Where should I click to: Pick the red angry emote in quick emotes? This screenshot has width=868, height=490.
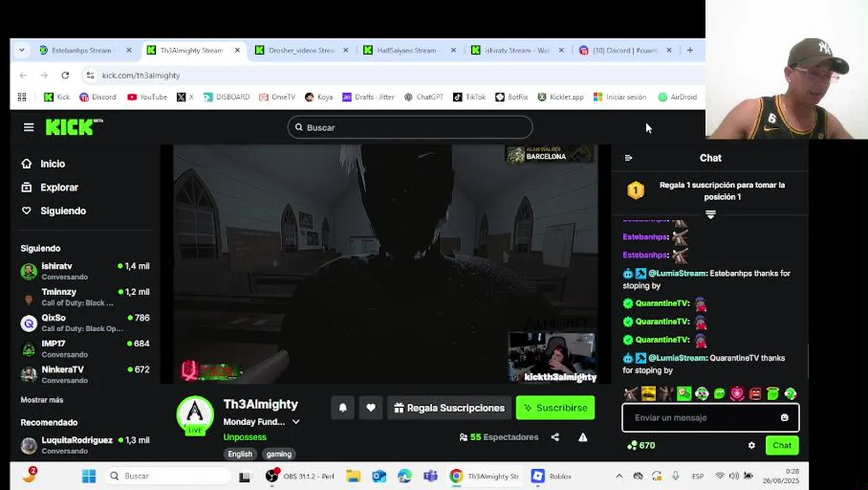[755, 393]
